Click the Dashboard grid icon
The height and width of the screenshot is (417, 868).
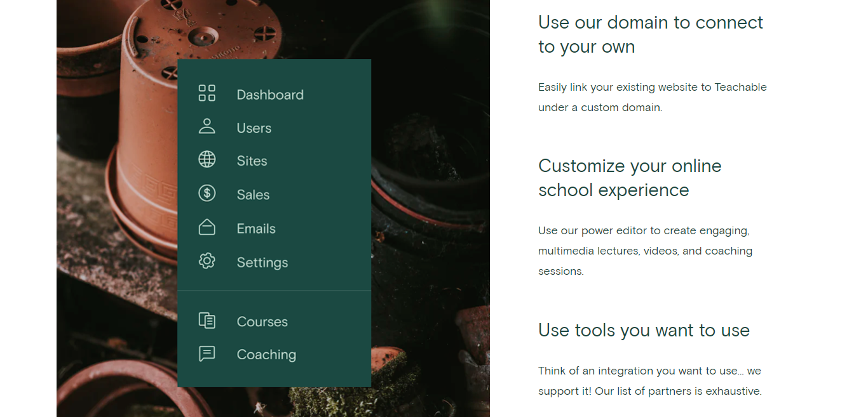(x=207, y=93)
